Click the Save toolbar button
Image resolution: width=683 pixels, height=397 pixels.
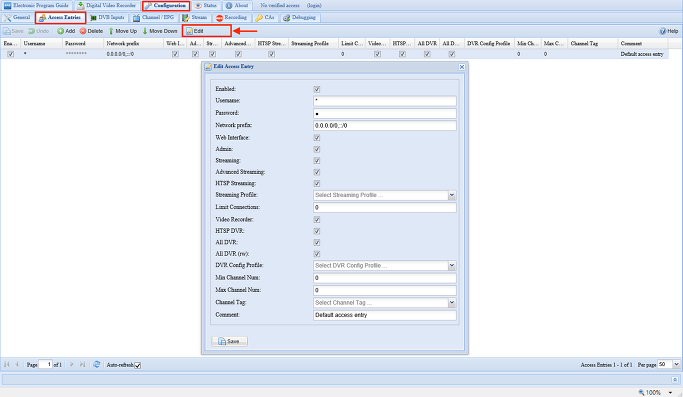[x=14, y=31]
